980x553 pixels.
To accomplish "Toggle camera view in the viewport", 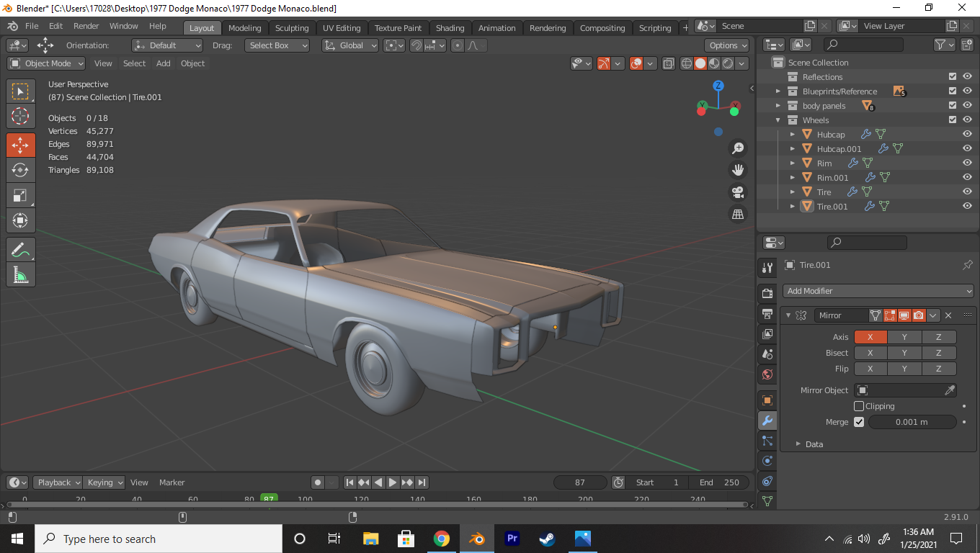I will [738, 192].
